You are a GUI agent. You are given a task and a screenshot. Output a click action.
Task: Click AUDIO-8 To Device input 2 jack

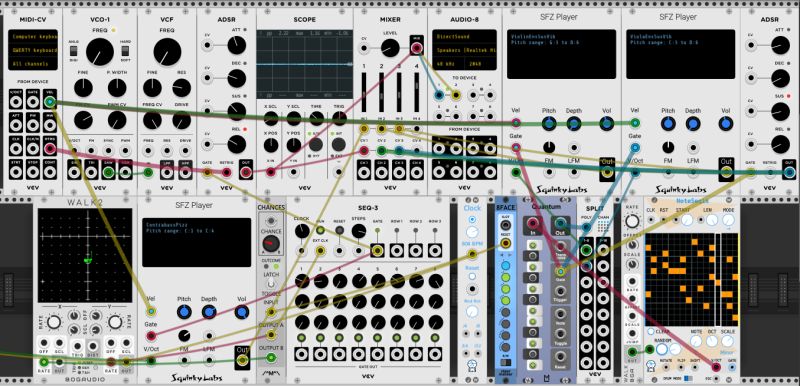[456, 95]
